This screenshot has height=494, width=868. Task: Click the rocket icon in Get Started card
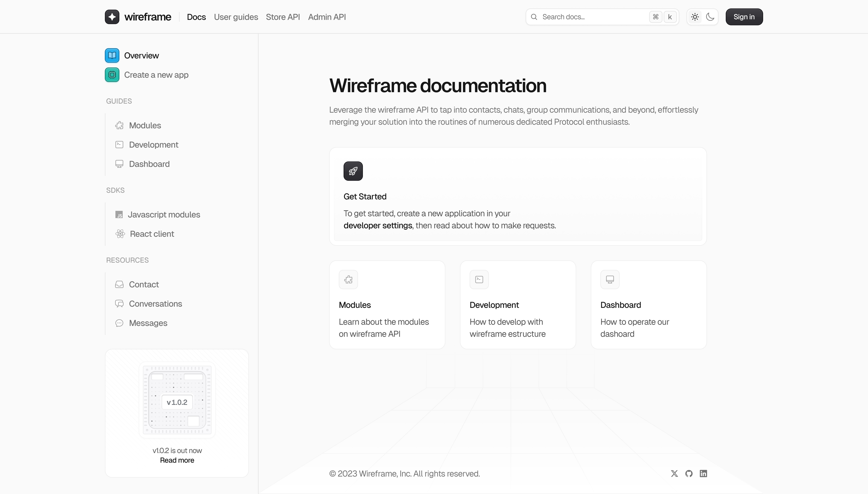[353, 171]
